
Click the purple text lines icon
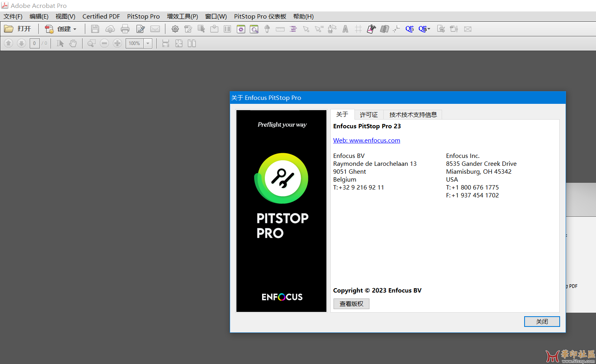(x=293, y=29)
